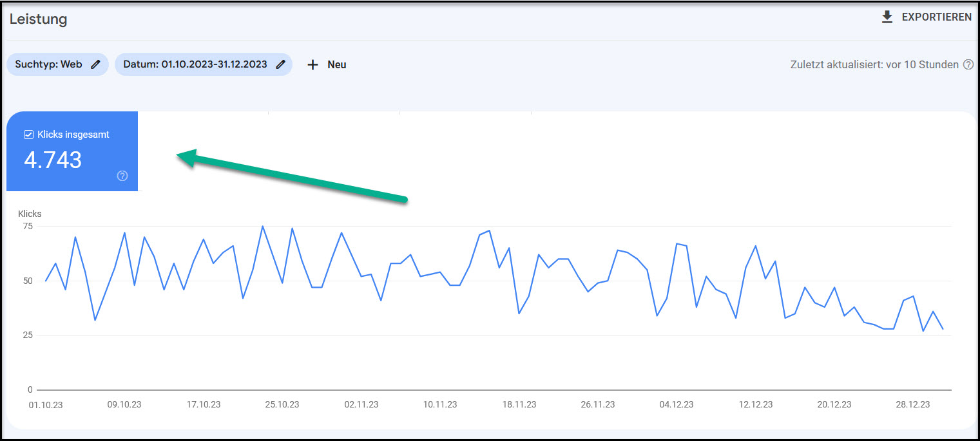Image resolution: width=980 pixels, height=441 pixels.
Task: Open help icon next to Zuletzt aktualisiert
Action: click(x=968, y=64)
